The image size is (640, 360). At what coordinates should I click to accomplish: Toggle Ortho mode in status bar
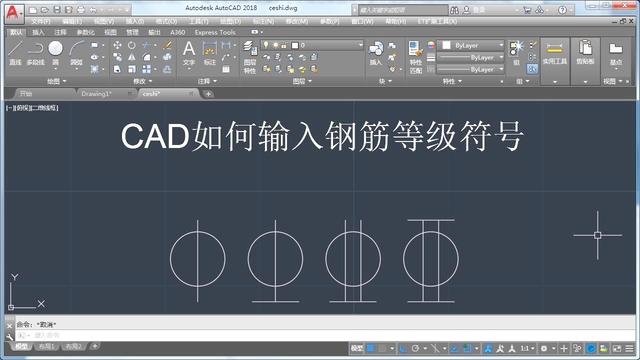point(403,348)
